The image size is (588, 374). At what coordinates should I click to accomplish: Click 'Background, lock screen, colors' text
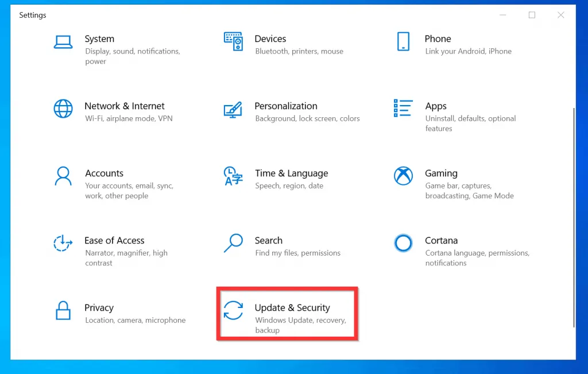click(x=308, y=118)
